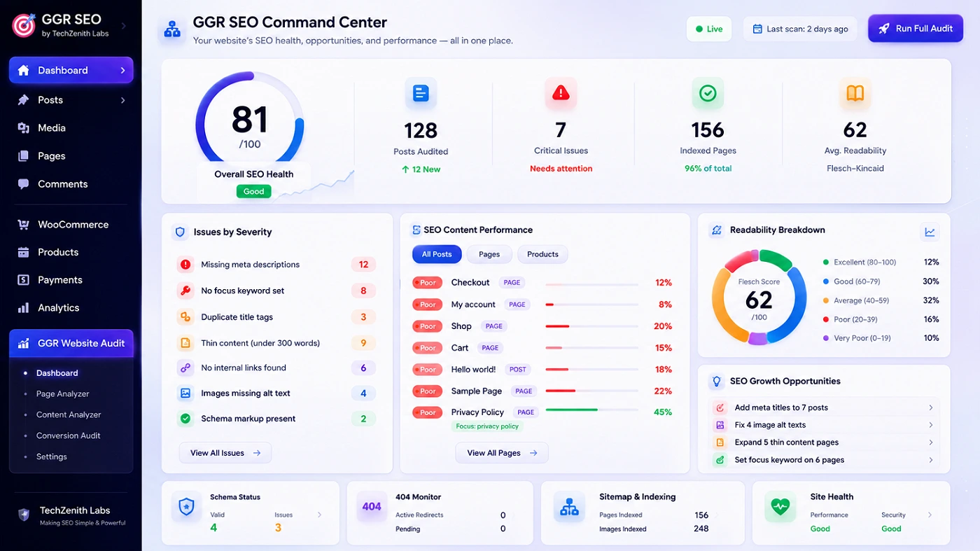The image size is (980, 551).
Task: Click the Excellent (80–100) green legend dot
Action: pos(826,263)
